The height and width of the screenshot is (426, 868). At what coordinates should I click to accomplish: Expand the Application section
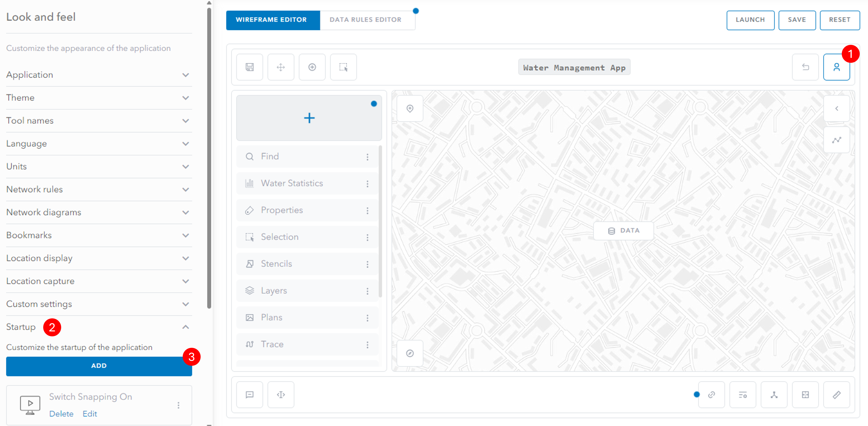pos(99,75)
